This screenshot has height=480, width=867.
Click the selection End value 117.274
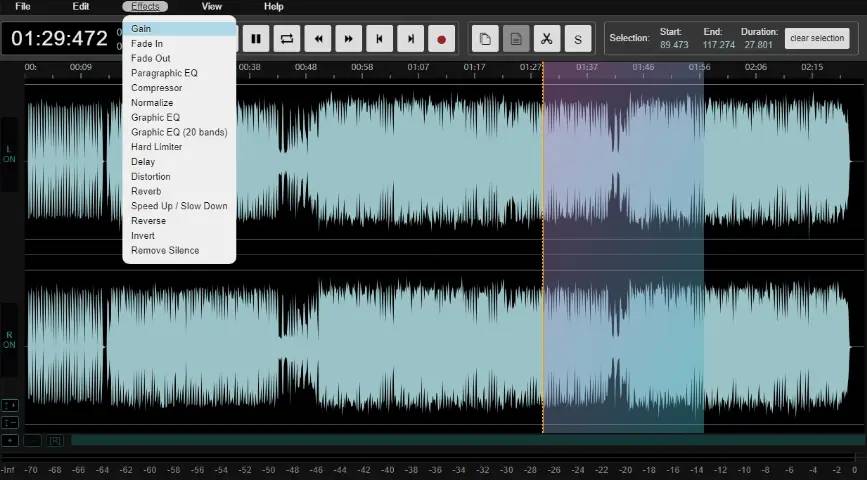719,45
